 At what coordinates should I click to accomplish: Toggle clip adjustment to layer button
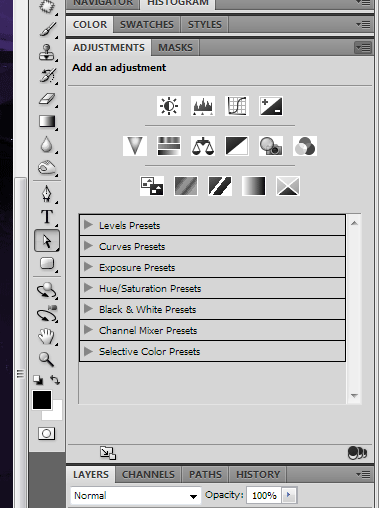357,453
